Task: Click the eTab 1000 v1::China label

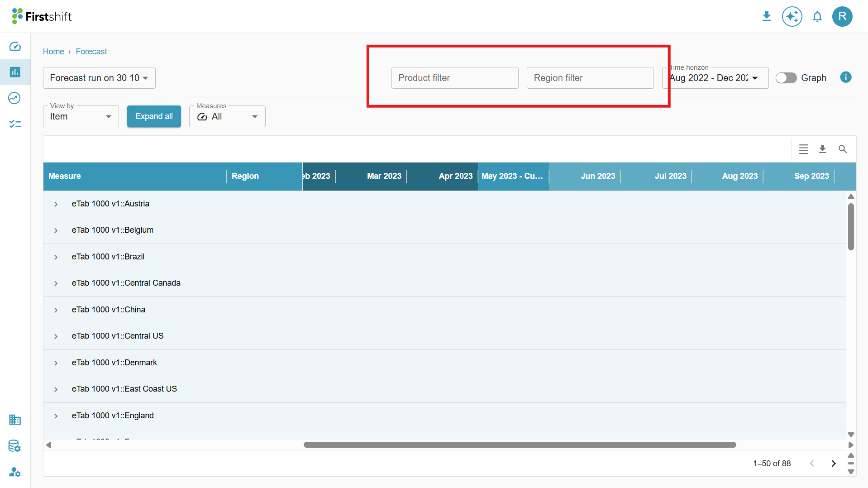Action: [109, 310]
